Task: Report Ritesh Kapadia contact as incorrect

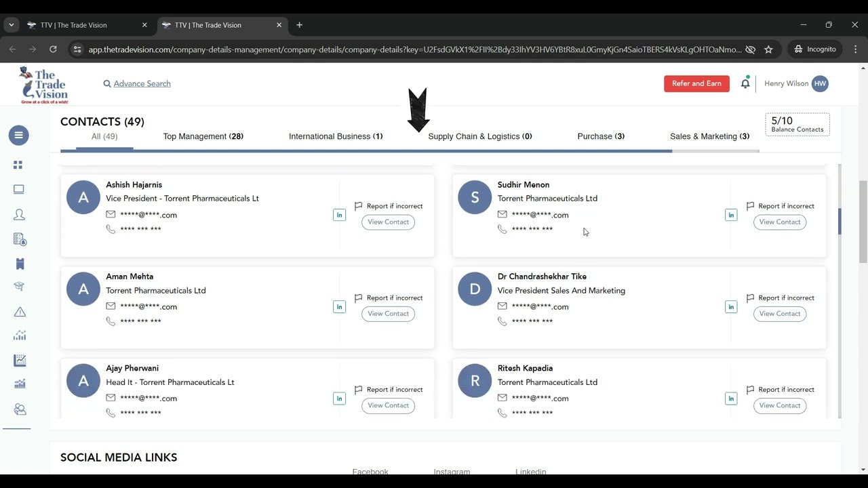Action: point(781,390)
